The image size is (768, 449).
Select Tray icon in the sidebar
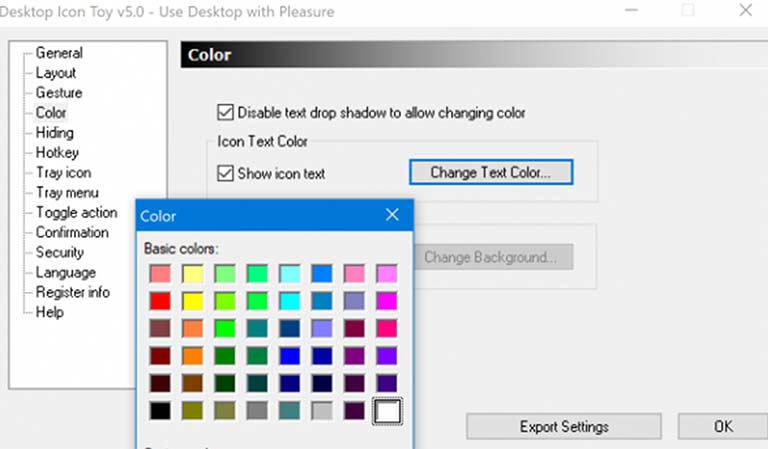tap(63, 173)
